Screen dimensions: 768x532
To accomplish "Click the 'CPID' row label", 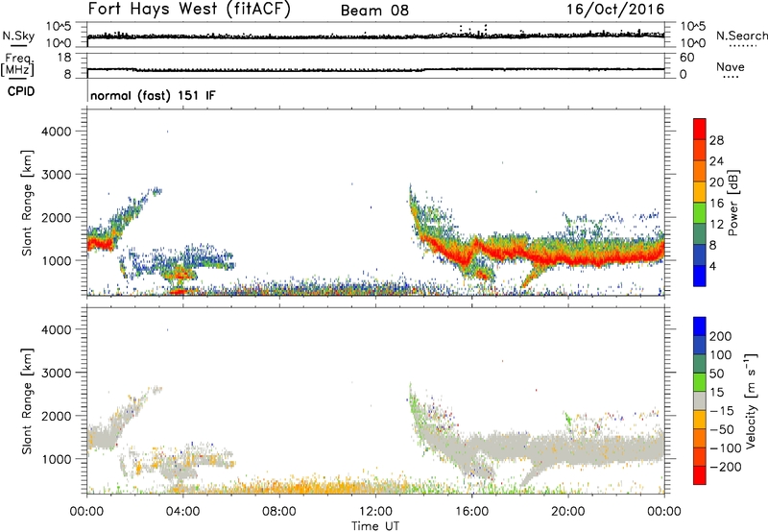I will point(21,91).
